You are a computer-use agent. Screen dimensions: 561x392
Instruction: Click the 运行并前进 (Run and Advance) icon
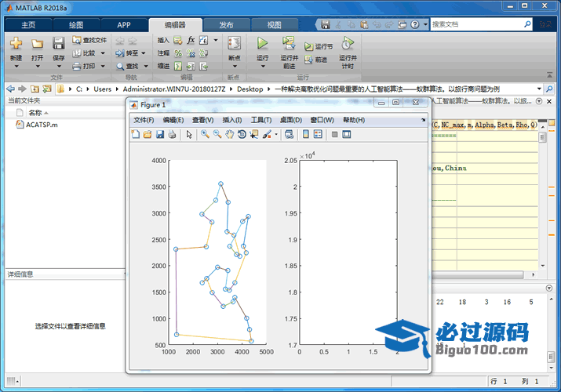[x=289, y=43]
